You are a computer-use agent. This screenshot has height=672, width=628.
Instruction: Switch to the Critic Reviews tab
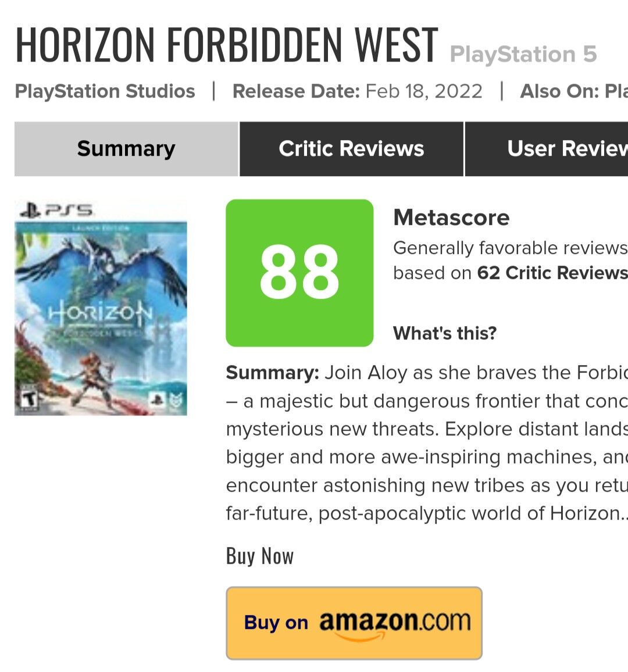click(x=351, y=149)
